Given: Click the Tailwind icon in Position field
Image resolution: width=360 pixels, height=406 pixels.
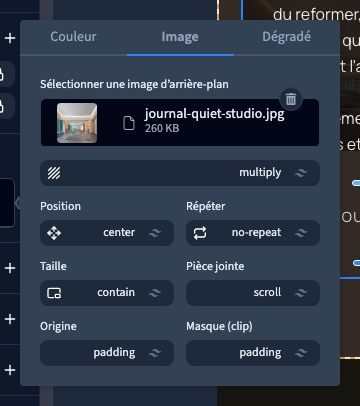Looking at the screenshot, I should [x=155, y=233].
